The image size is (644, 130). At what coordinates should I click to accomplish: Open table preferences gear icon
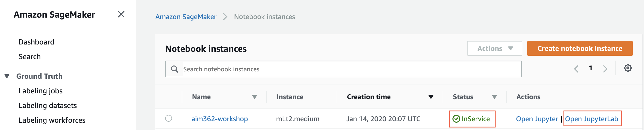click(627, 68)
